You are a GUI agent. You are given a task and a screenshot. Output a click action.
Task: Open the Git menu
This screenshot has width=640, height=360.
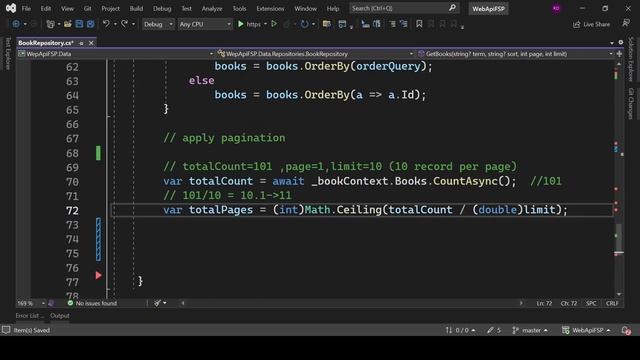(x=87, y=9)
